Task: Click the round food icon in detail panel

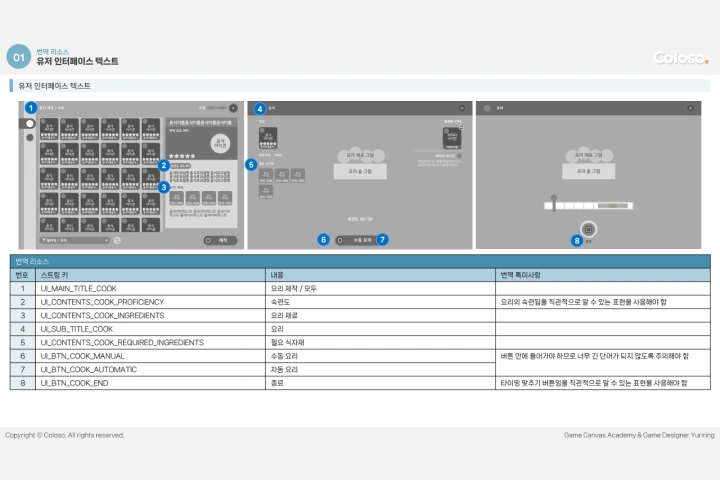Action: click(x=220, y=143)
